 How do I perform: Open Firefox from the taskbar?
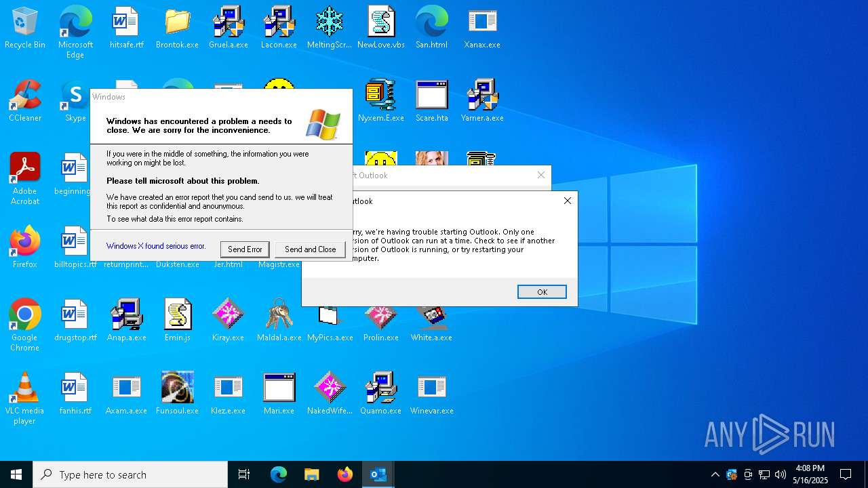tap(345, 474)
